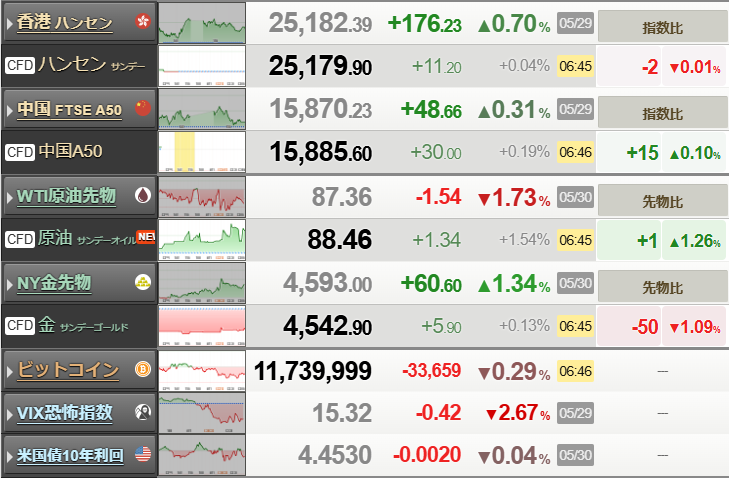729x478 pixels.
Task: Click the CFD badge beside 中国A50
Action: (20, 152)
